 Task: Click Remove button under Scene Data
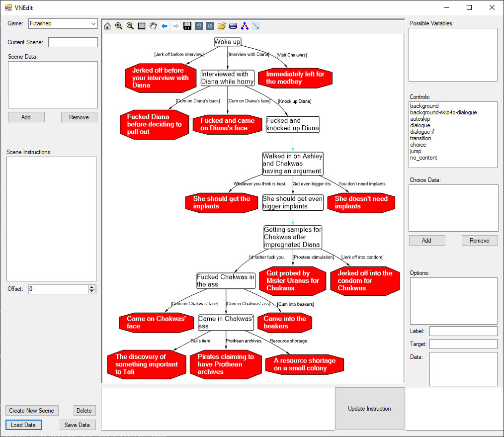[x=79, y=117]
